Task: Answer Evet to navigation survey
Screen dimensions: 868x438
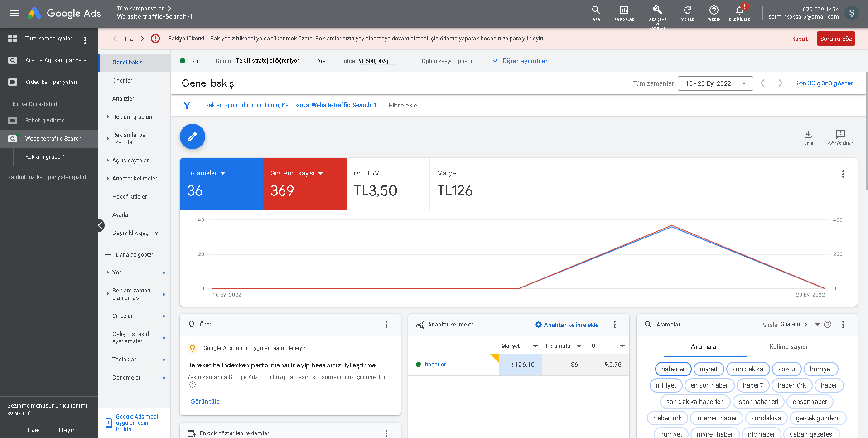Action: 34,430
